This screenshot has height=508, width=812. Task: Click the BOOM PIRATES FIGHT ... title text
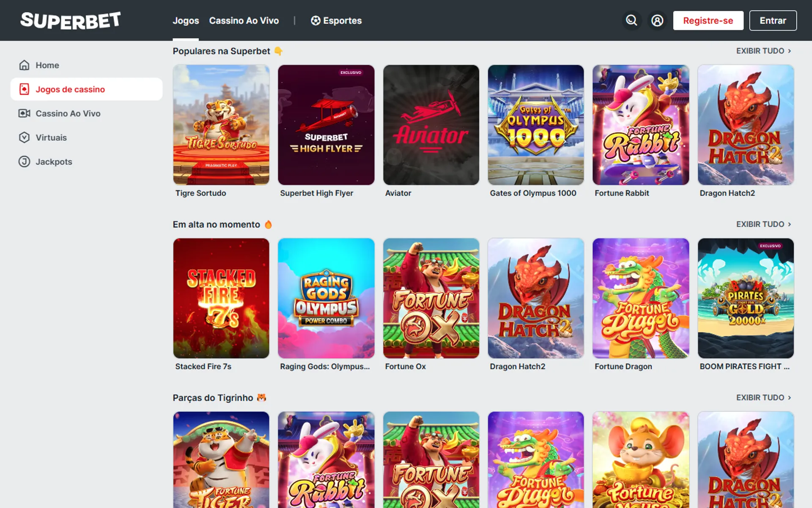pyautogui.click(x=744, y=367)
